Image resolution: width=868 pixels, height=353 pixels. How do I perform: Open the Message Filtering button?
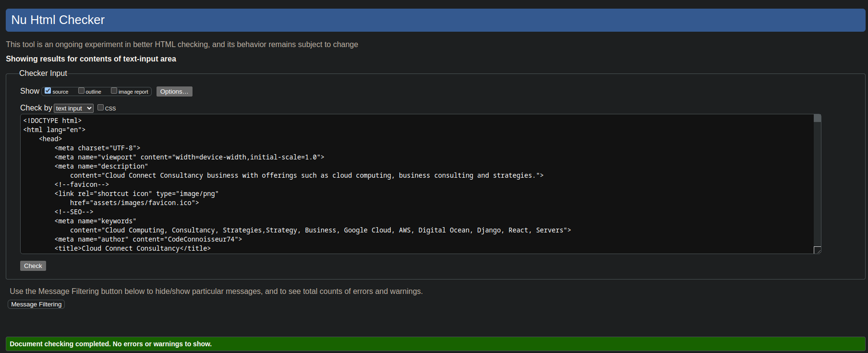pyautogui.click(x=36, y=304)
